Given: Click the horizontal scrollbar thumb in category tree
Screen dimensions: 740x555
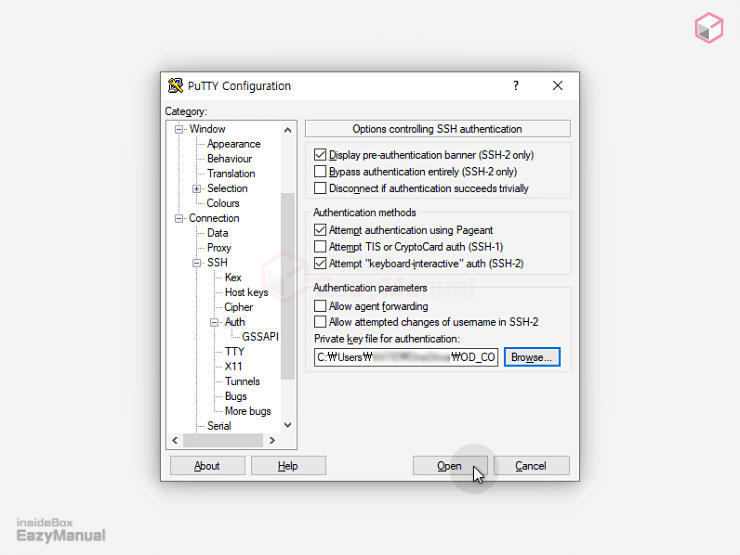Looking at the screenshot, I should pyautogui.click(x=223, y=440).
